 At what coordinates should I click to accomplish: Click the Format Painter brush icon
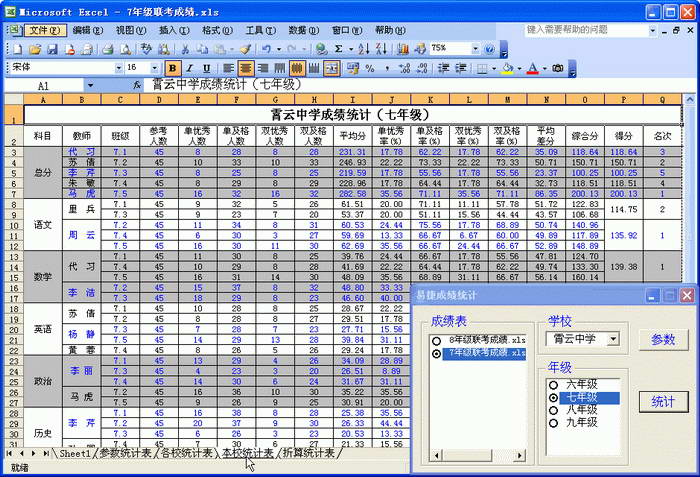click(246, 49)
